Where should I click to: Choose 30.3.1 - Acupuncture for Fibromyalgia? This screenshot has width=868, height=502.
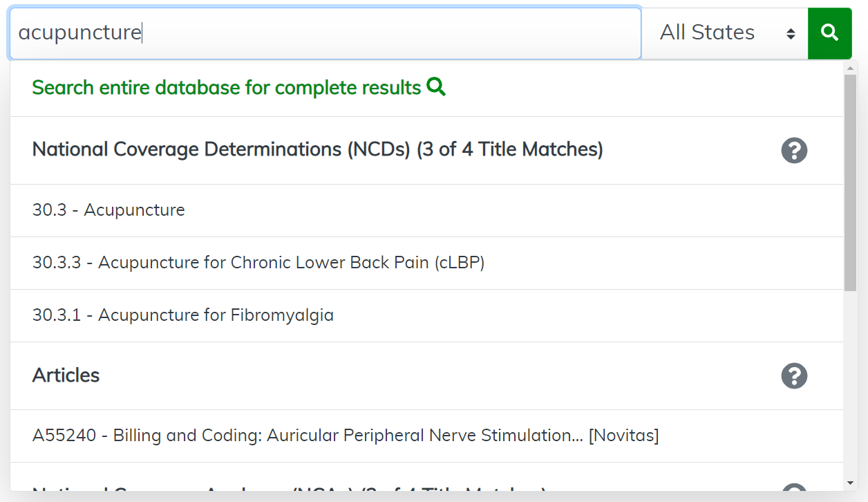[182, 315]
